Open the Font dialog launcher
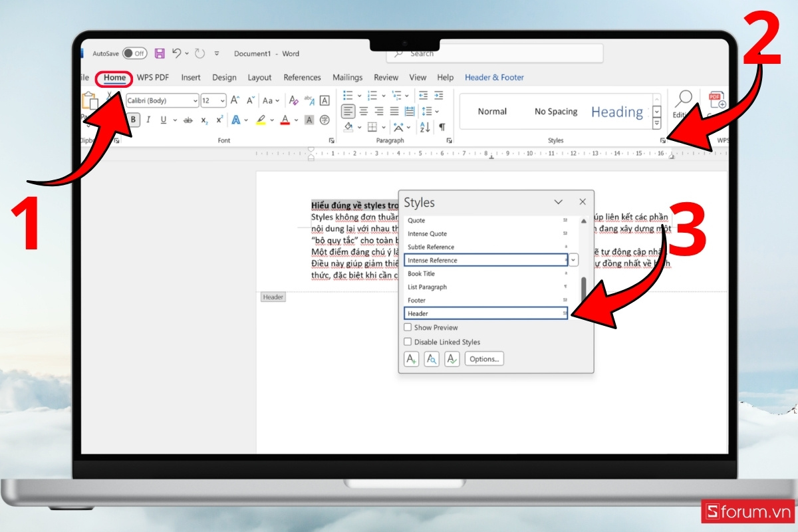The width and height of the screenshot is (798, 532). 331,141
